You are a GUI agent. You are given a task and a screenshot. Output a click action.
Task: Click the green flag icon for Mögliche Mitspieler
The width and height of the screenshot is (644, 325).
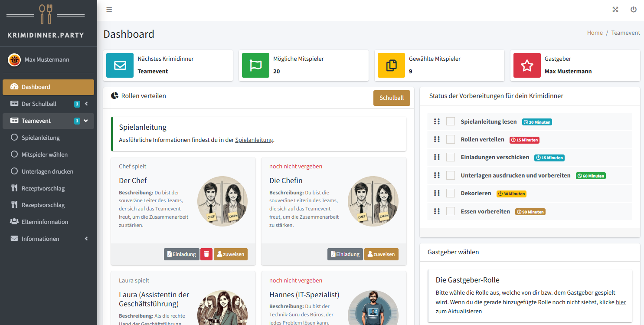tap(255, 66)
